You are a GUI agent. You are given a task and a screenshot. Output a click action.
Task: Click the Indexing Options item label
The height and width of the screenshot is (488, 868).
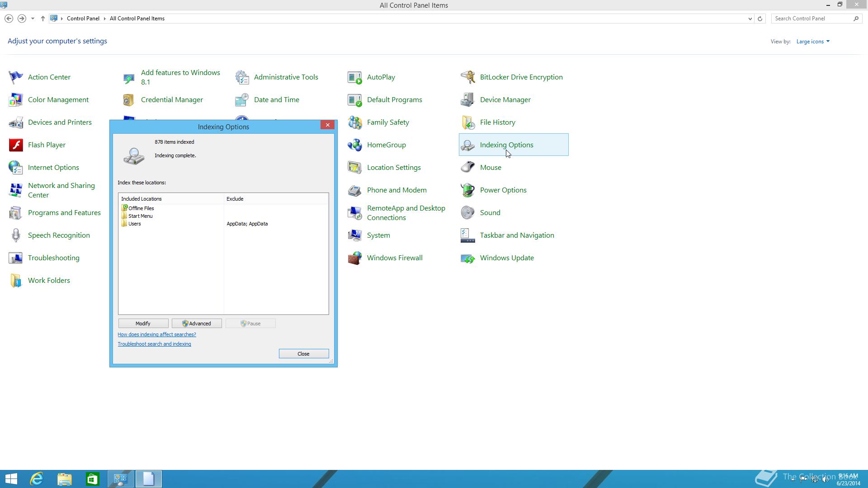pyautogui.click(x=506, y=145)
